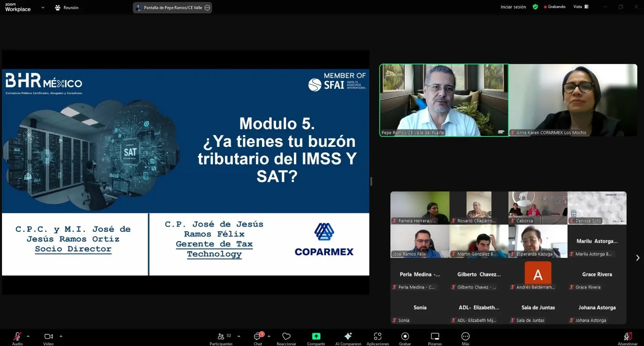Screen dimensions: 644x346
Task: Select Caborca video tile
Action: tap(538, 208)
